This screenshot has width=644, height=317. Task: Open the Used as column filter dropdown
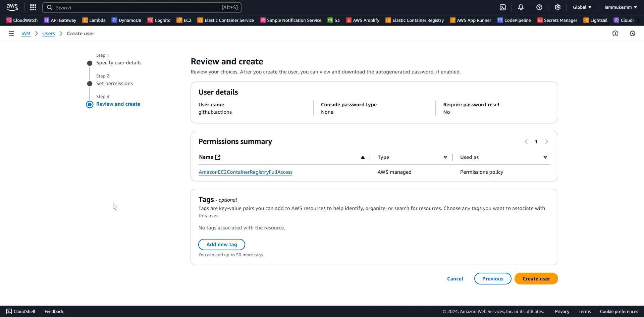tap(545, 157)
